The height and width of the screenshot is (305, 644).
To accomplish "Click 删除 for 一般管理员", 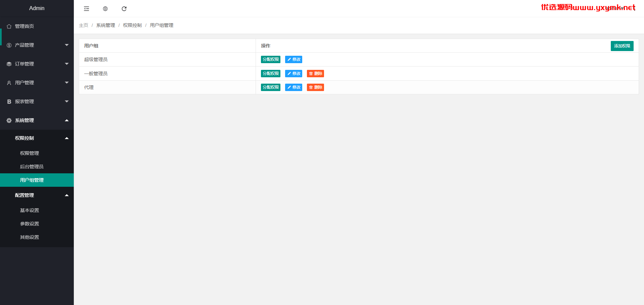I will pyautogui.click(x=315, y=74).
